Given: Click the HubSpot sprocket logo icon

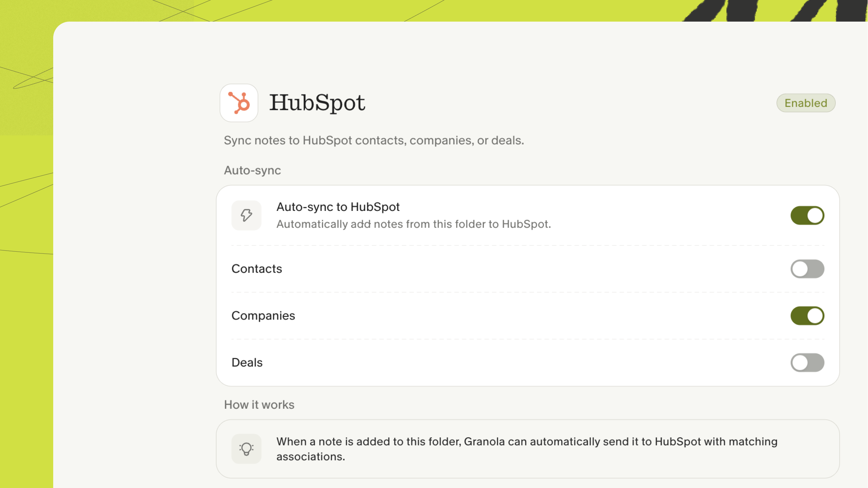Looking at the screenshot, I should coord(239,103).
